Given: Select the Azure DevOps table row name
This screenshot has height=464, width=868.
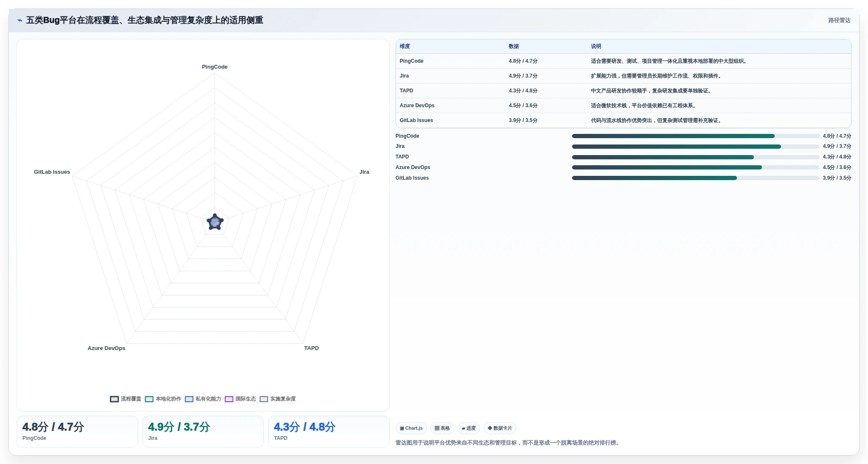Looking at the screenshot, I should click(x=417, y=106).
